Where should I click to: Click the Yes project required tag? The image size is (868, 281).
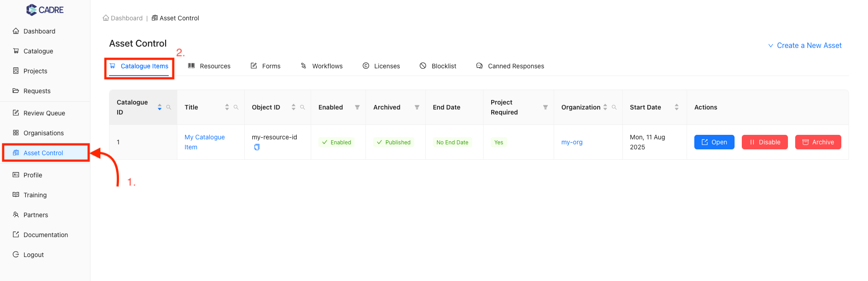pos(498,142)
